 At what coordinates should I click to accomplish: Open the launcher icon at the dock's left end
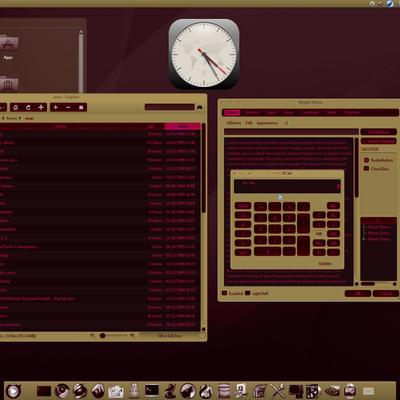(13, 391)
